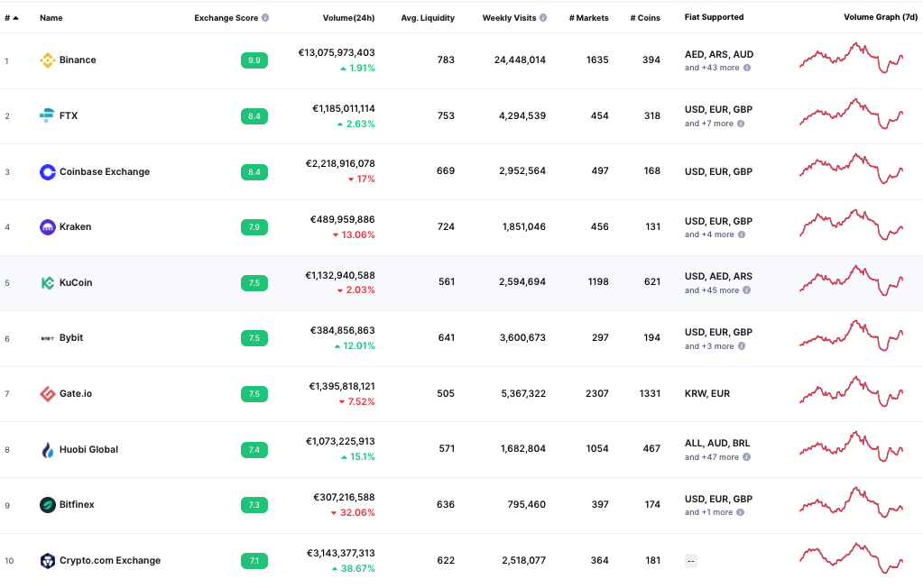923x588 pixels.
Task: Click the Gate.io logo icon
Action: coord(47,394)
